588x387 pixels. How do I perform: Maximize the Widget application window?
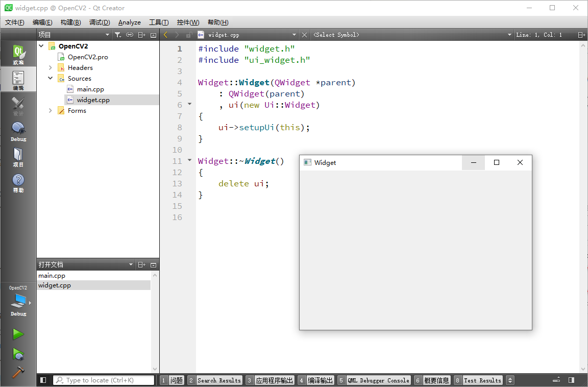[497, 162]
